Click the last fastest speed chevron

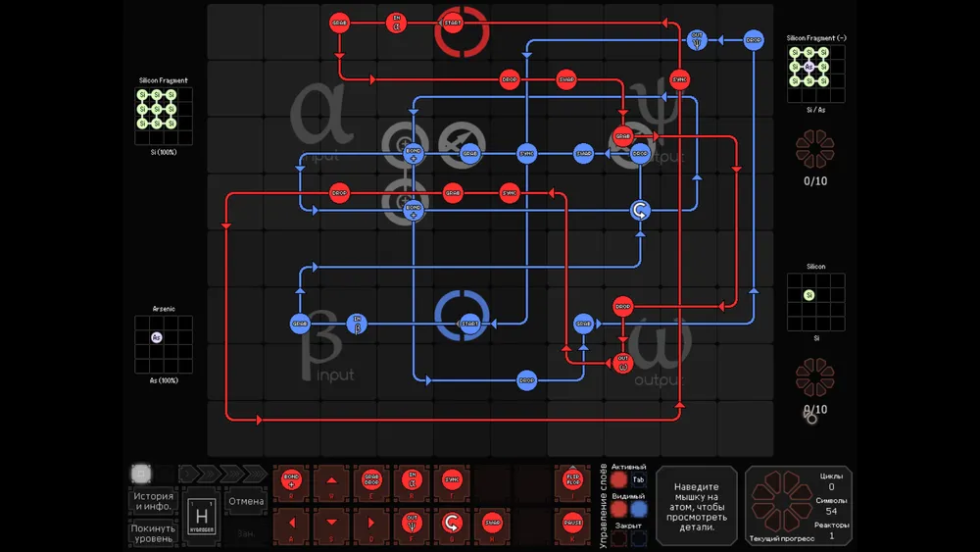coord(256,474)
